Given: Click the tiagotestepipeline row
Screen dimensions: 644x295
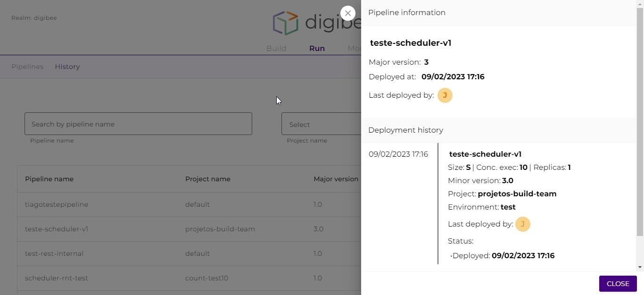Looking at the screenshot, I should point(57,204).
